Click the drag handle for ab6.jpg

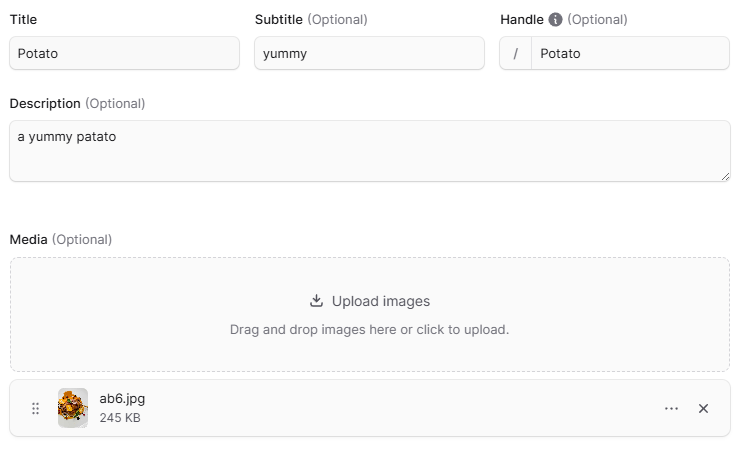[x=36, y=408]
